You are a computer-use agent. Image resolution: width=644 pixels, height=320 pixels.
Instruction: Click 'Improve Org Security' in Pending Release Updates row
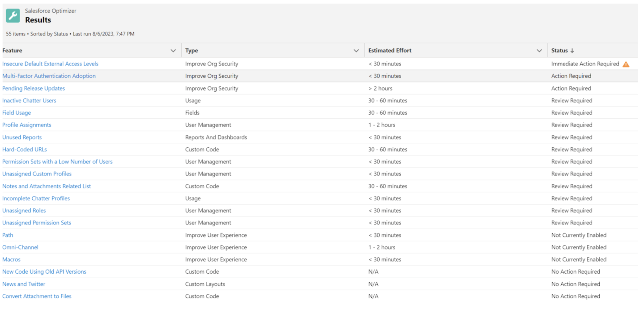click(x=212, y=88)
